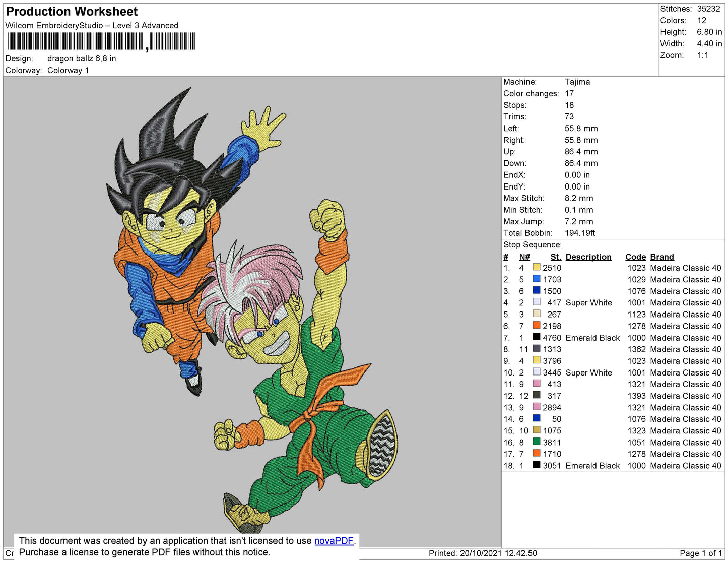Click the 'Description' column header

click(x=588, y=257)
